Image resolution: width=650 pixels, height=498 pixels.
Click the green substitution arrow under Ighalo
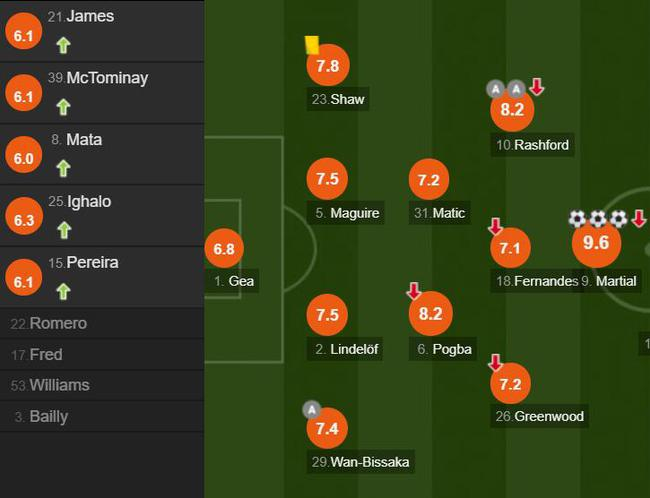point(64,230)
